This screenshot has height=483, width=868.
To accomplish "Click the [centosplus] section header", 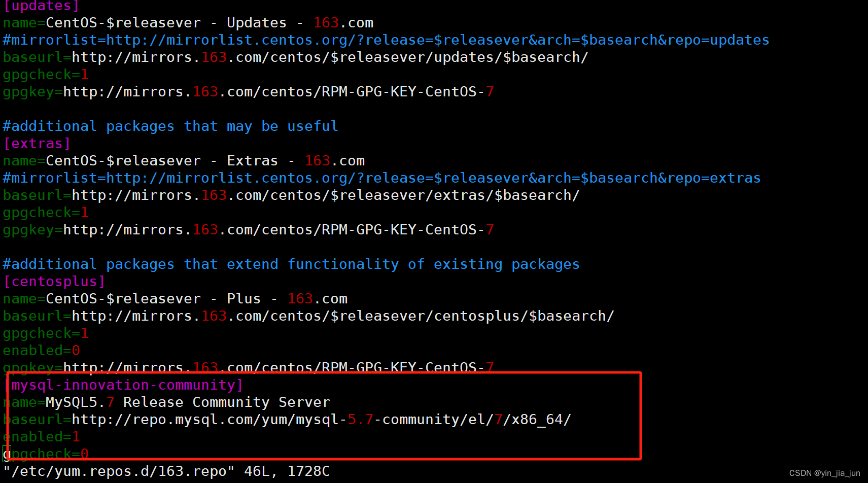I will click(x=54, y=281).
